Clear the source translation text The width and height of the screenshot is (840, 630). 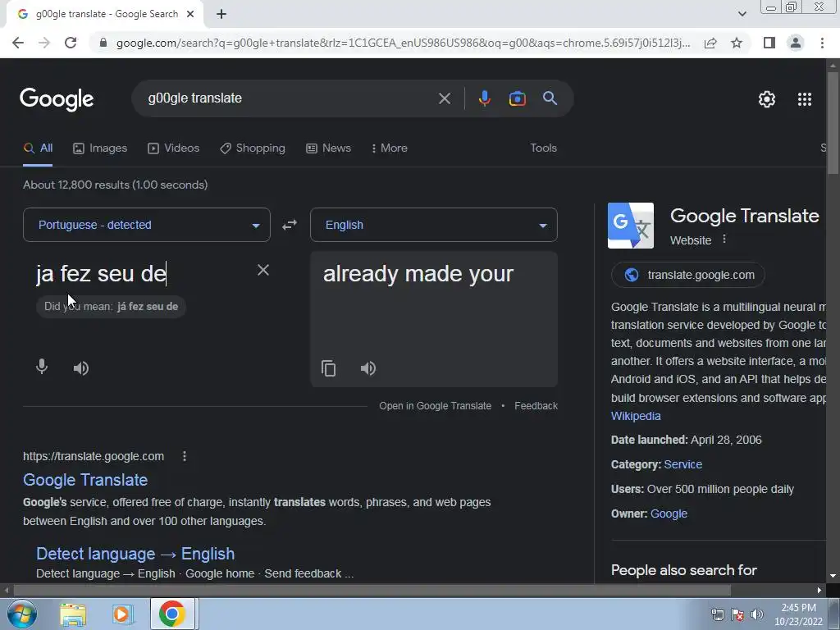pos(263,270)
